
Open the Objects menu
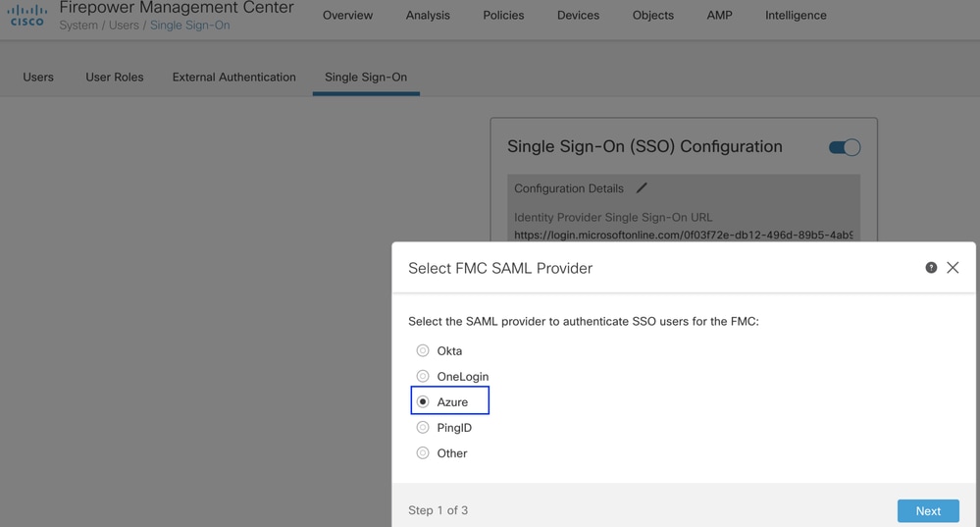pyautogui.click(x=653, y=15)
